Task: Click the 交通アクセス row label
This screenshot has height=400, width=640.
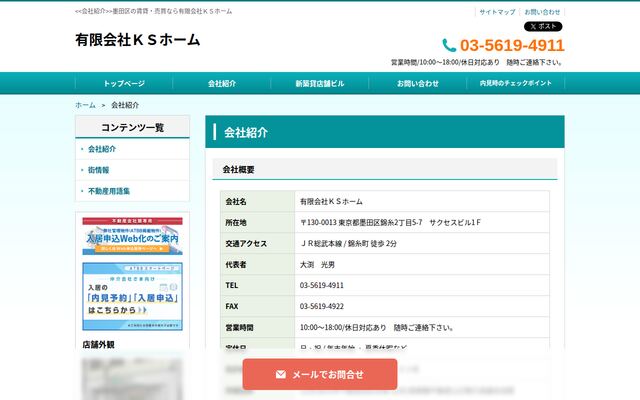Action: pyautogui.click(x=246, y=244)
